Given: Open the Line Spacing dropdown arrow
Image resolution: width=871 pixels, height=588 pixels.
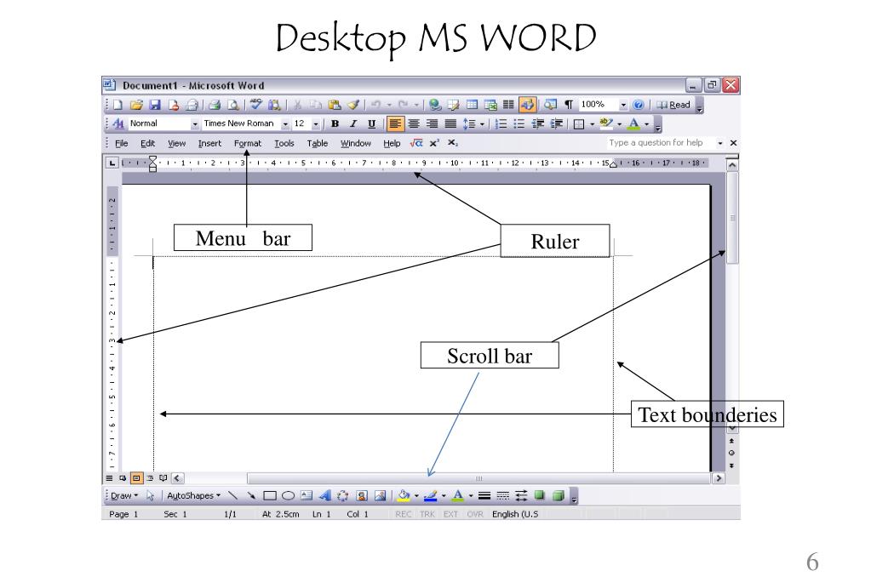Looking at the screenshot, I should (x=482, y=124).
